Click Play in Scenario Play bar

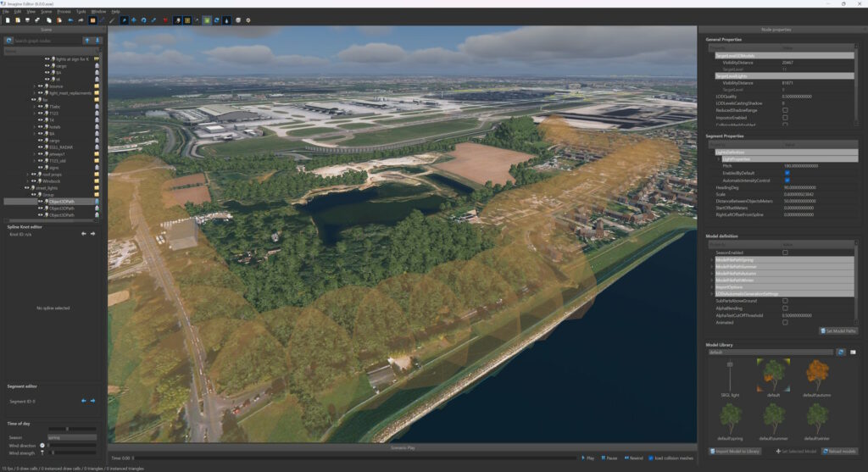(x=588, y=458)
